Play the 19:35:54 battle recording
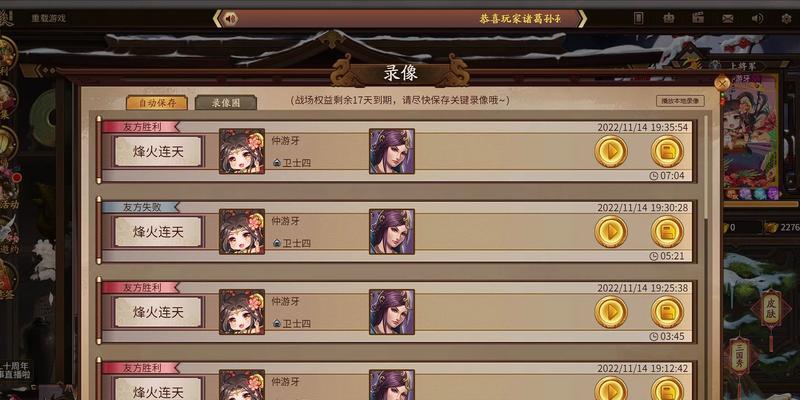The width and height of the screenshot is (800, 400). click(x=611, y=152)
